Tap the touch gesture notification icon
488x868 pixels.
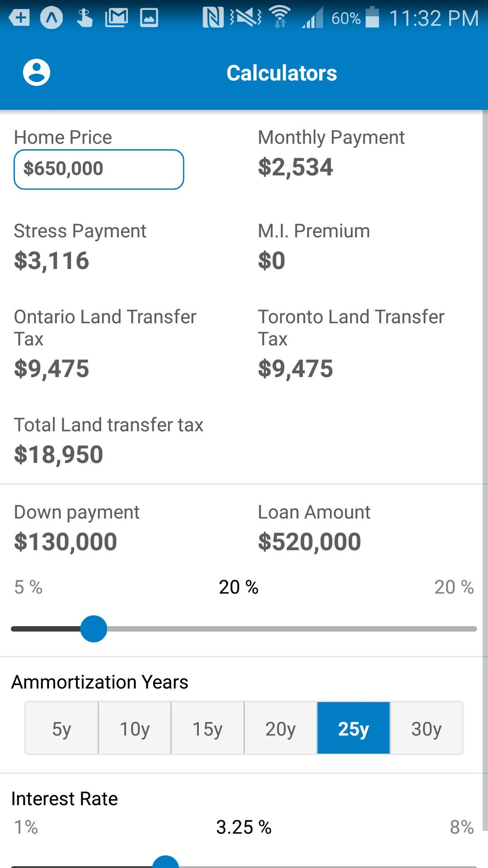[x=84, y=18]
